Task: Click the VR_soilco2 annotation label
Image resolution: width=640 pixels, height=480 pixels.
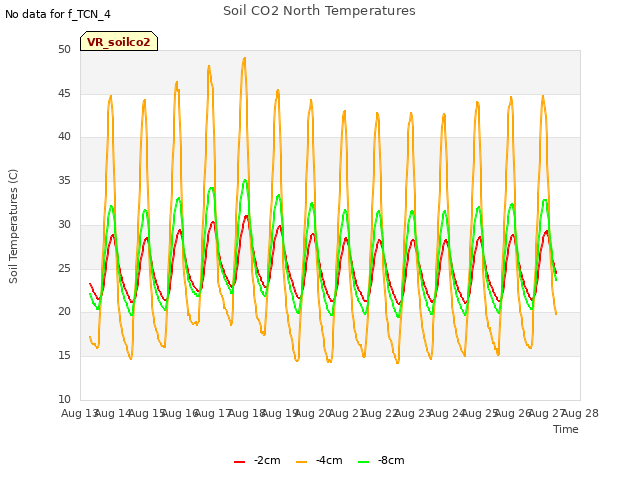Action: pos(119,42)
